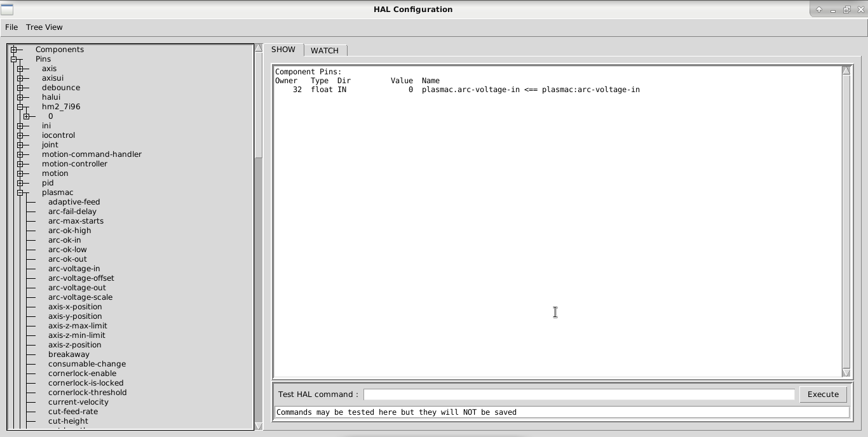Screen dimensions: 868x437
Task: Click the plasmac.arc-voltage-in output line
Action: coord(458,90)
